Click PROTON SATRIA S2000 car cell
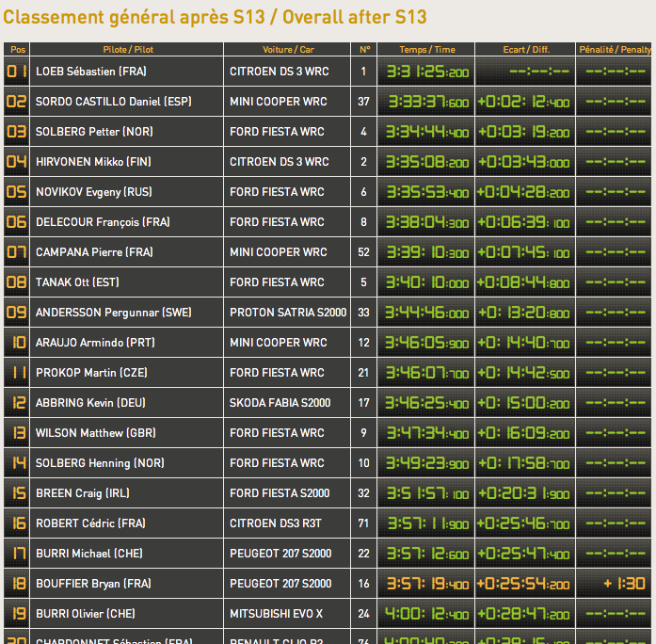656x644 pixels. tap(288, 313)
